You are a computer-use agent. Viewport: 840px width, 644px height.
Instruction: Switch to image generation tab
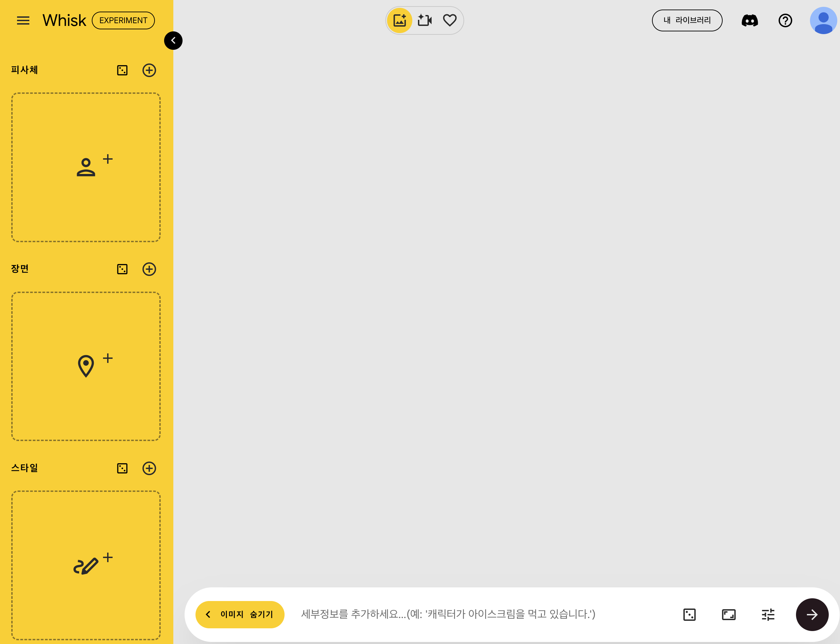pyautogui.click(x=400, y=20)
